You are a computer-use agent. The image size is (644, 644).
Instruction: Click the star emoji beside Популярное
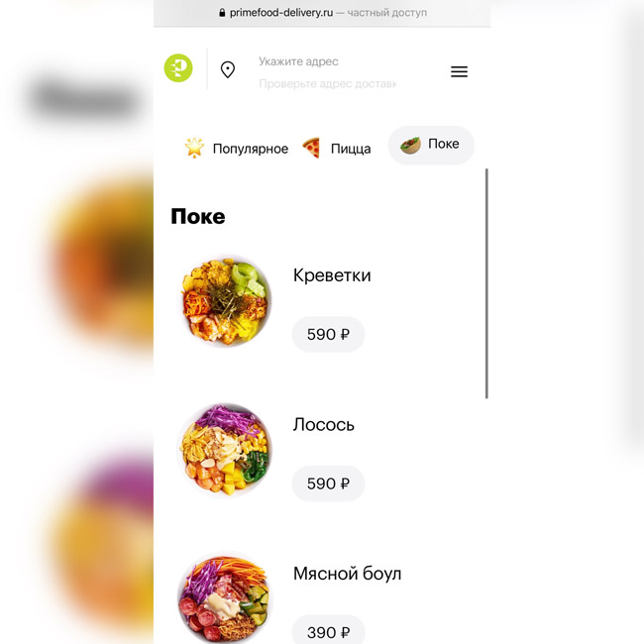point(194,148)
